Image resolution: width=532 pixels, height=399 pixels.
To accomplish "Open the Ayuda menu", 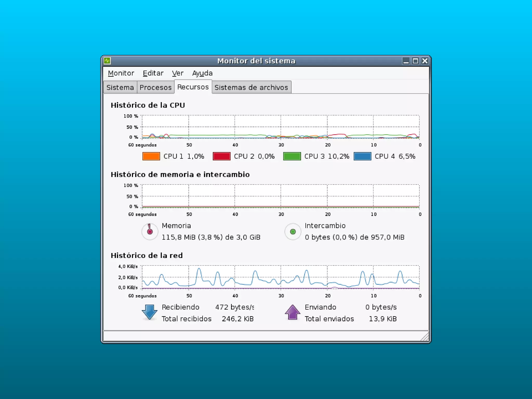I will [x=202, y=73].
